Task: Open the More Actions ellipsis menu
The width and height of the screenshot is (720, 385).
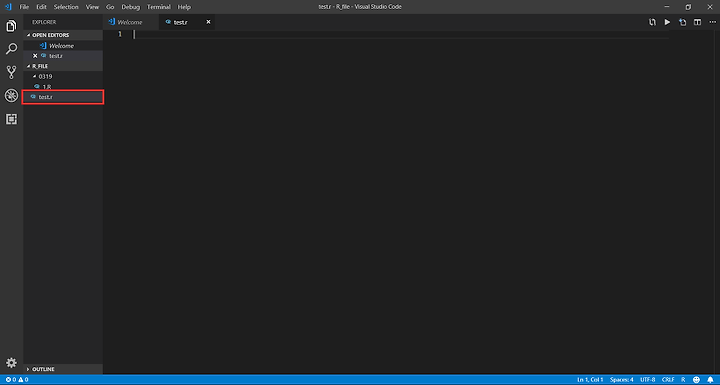Action: click(712, 22)
